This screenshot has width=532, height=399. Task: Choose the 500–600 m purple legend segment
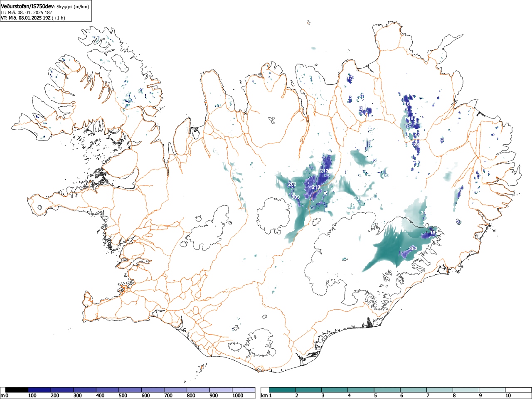tap(130, 390)
